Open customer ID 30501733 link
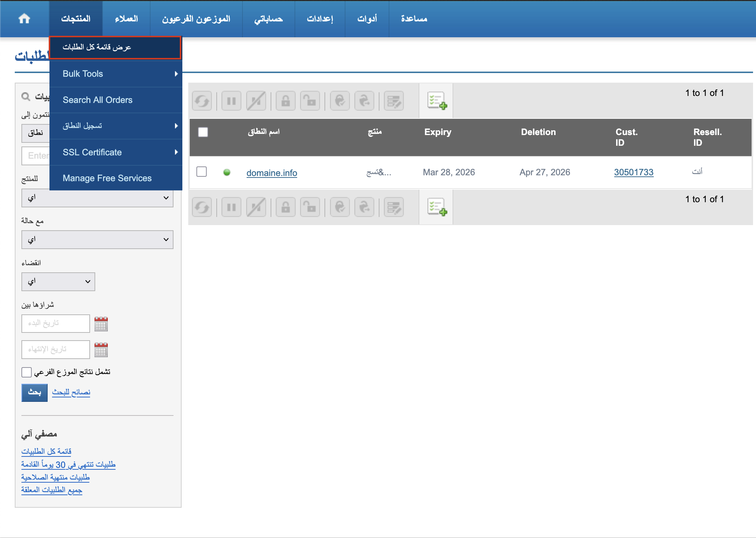756x538 pixels. click(x=634, y=172)
